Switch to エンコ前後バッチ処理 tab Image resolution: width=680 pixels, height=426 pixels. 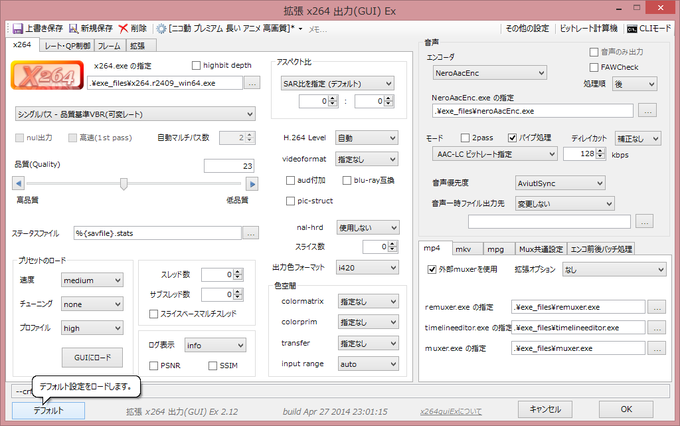tap(602, 249)
